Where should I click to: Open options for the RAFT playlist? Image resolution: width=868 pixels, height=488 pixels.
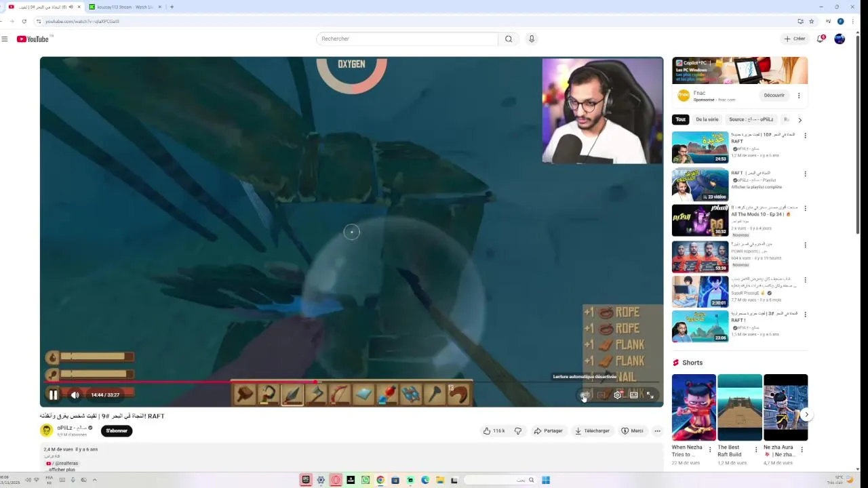(805, 174)
